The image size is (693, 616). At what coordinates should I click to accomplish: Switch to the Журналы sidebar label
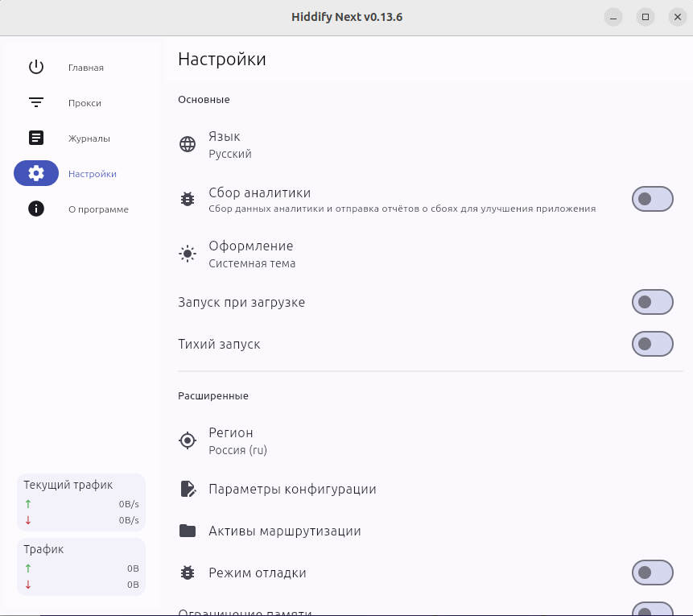[89, 138]
